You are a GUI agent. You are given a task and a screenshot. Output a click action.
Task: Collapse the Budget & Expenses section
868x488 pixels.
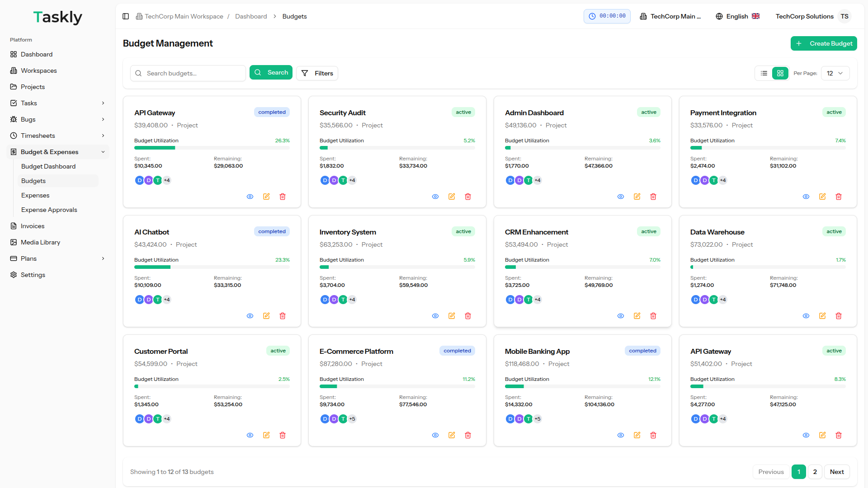[103, 152]
